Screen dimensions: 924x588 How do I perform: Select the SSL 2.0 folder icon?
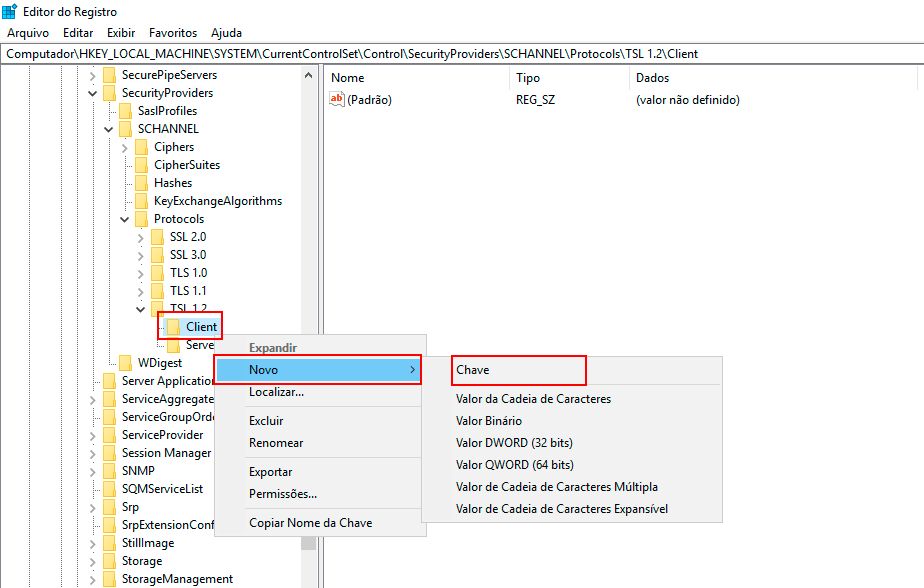click(x=157, y=237)
